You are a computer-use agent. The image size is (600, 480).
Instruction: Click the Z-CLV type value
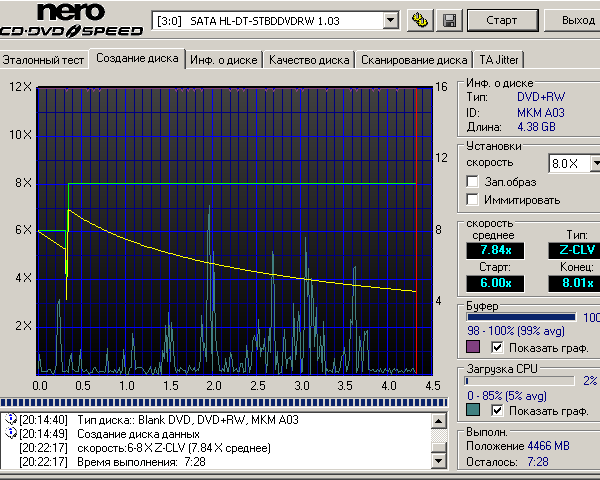pos(574,250)
